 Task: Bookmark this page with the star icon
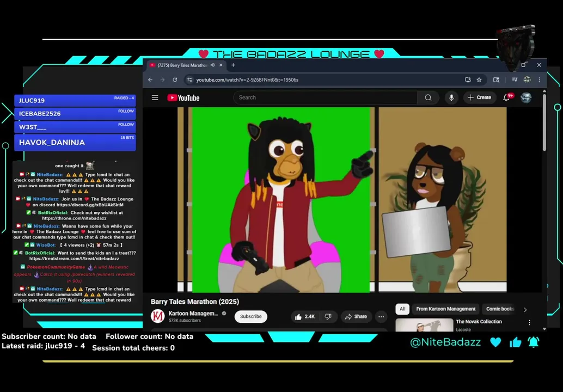point(479,79)
